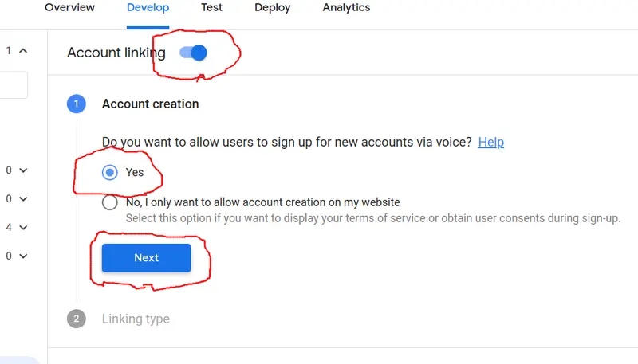Open the Linking type step
Screen dimensions: 638x364
[x=136, y=319]
